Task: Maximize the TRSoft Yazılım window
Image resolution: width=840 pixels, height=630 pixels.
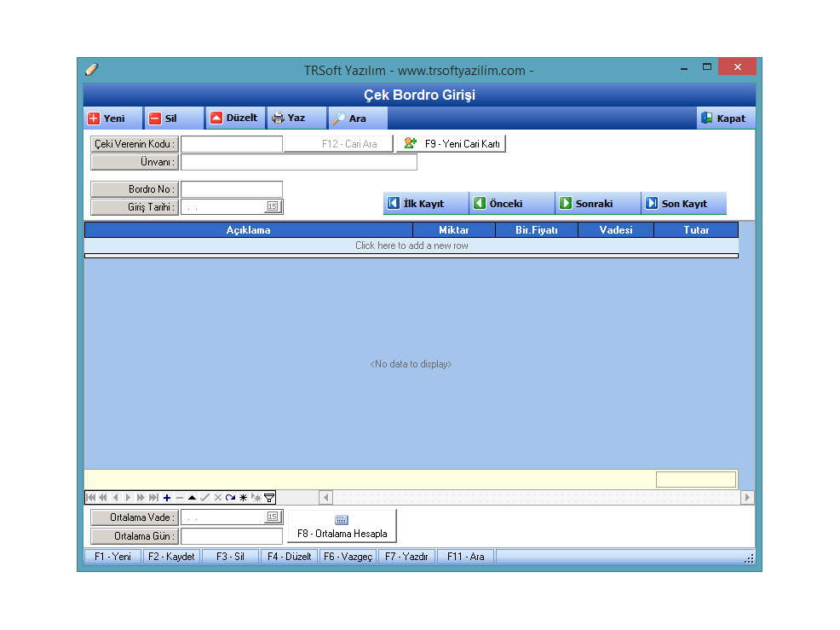Action: point(707,67)
